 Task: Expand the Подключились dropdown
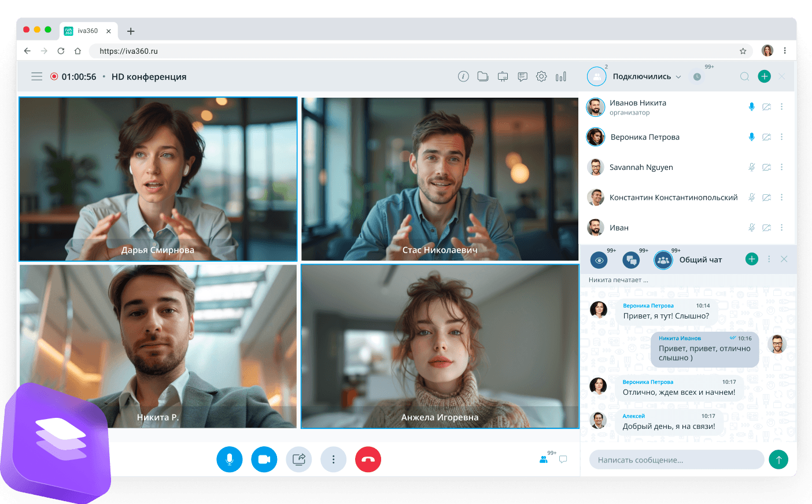[x=678, y=77]
